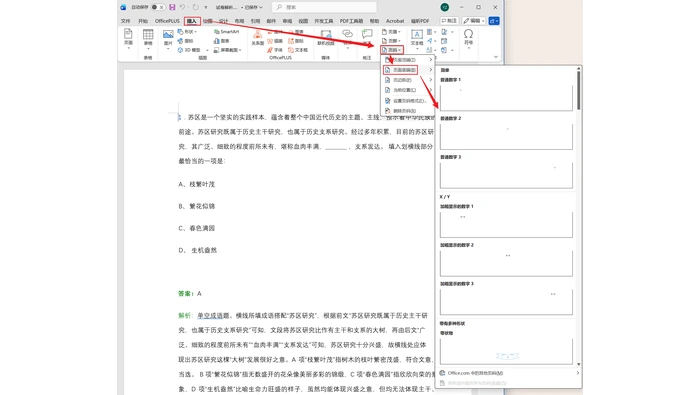Click the blue share button
Viewport: 700px width, 395px height.
pos(494,21)
